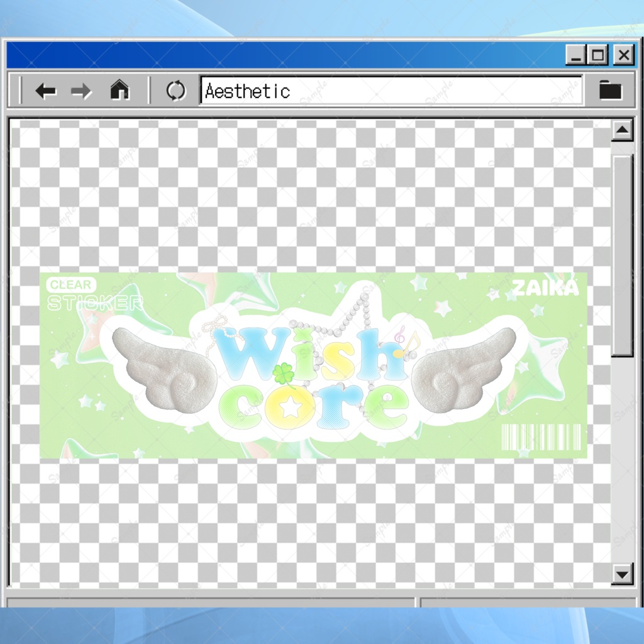644x644 pixels.
Task: Click the scrollbar down arrow
Action: pyautogui.click(x=621, y=575)
